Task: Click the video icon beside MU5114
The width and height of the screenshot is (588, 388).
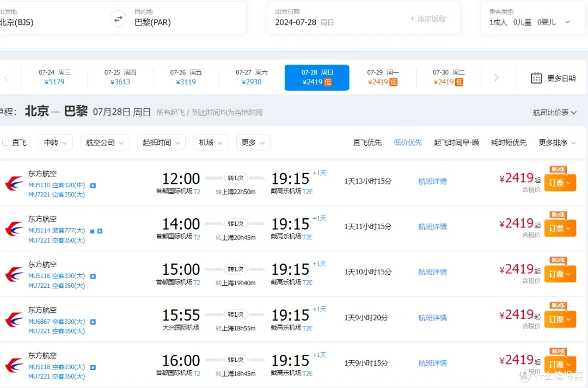Action: point(100,231)
